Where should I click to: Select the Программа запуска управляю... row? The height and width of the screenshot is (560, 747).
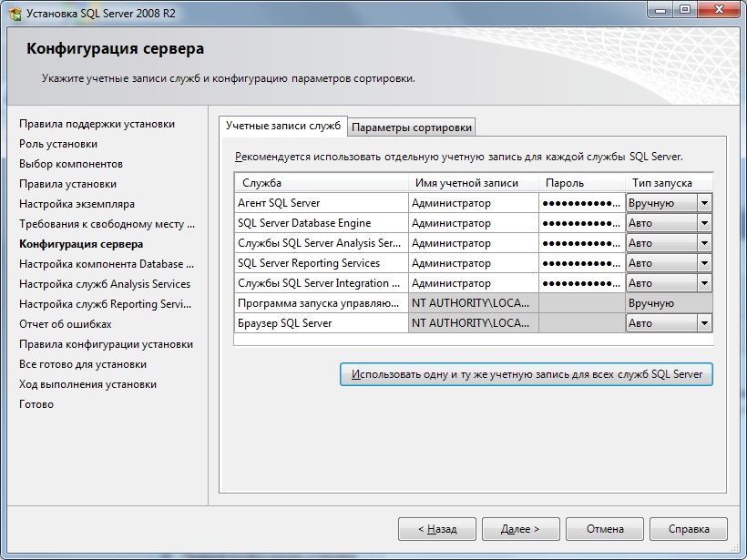[321, 303]
